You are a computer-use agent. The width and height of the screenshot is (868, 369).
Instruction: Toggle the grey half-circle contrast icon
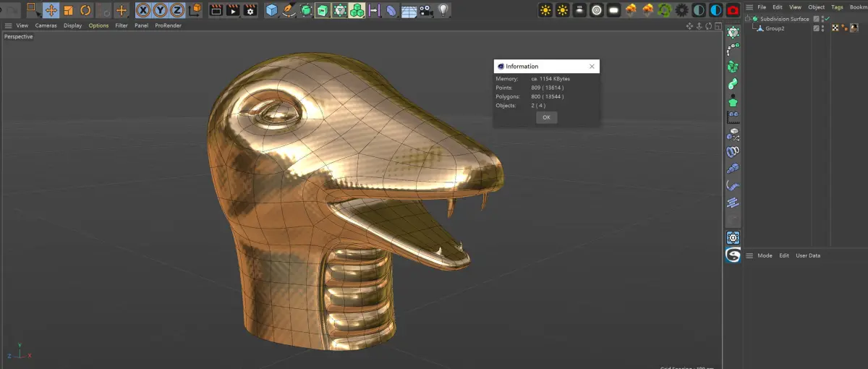point(699,10)
